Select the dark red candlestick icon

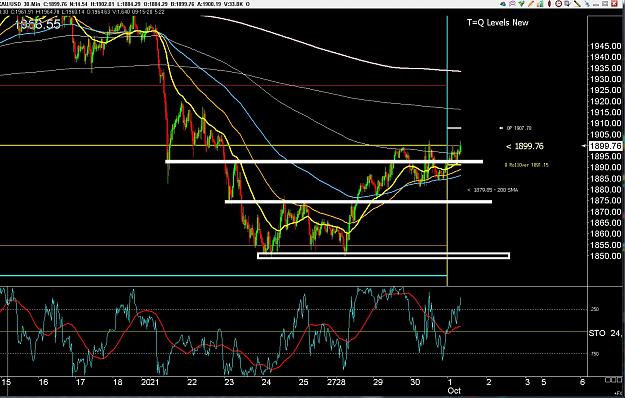click(549, 4)
